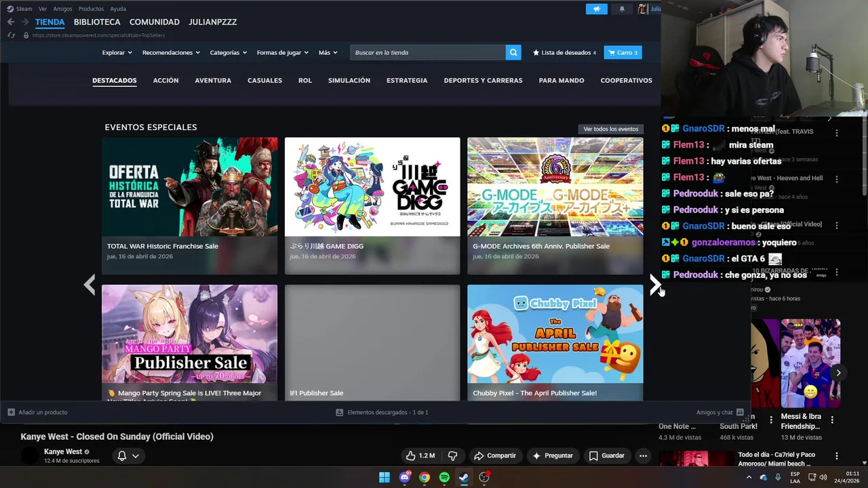Open the Carro 3 shopping cart
The image size is (868, 488).
tap(623, 52)
